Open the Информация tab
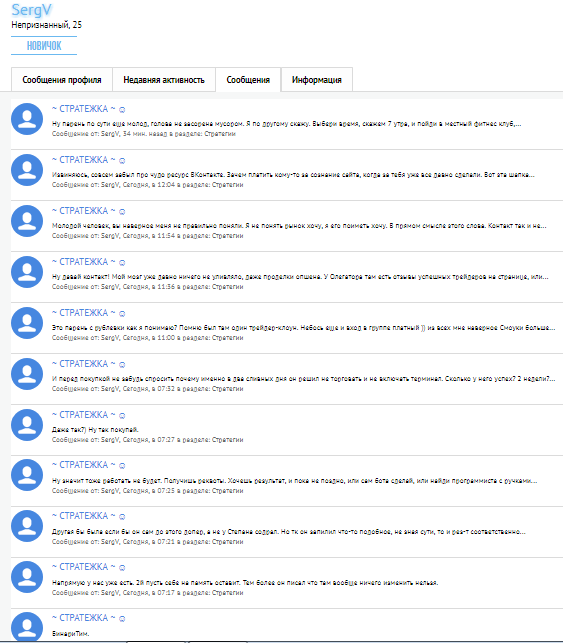563x643 pixels. tap(317, 80)
